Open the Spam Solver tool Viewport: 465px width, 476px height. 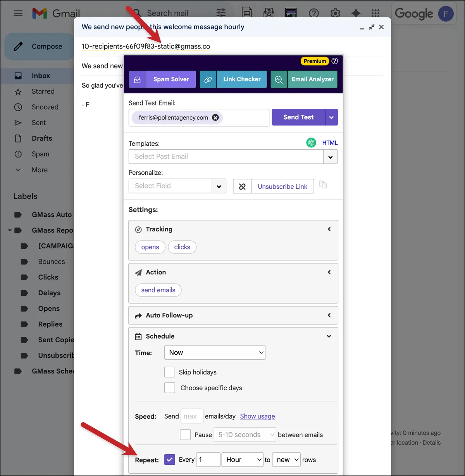click(x=162, y=79)
